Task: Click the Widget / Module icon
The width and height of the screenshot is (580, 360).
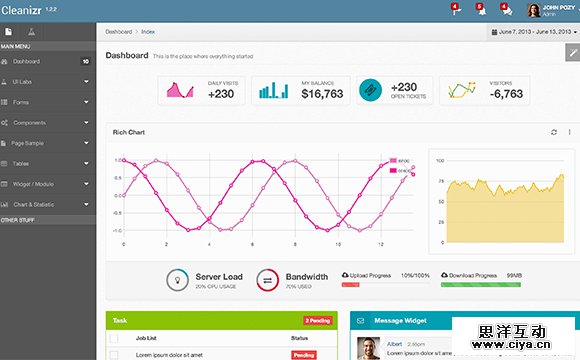Action: coord(4,184)
